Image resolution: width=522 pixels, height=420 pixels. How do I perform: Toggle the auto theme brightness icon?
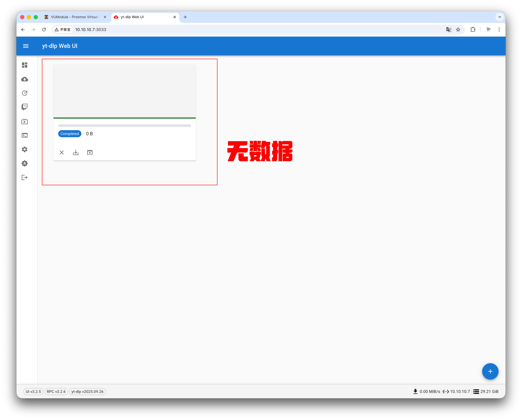(25, 164)
